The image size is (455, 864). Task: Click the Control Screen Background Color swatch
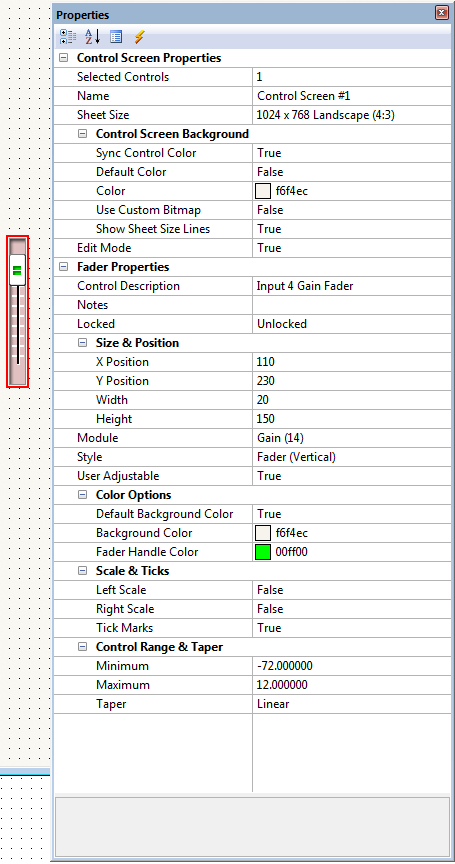point(263,191)
